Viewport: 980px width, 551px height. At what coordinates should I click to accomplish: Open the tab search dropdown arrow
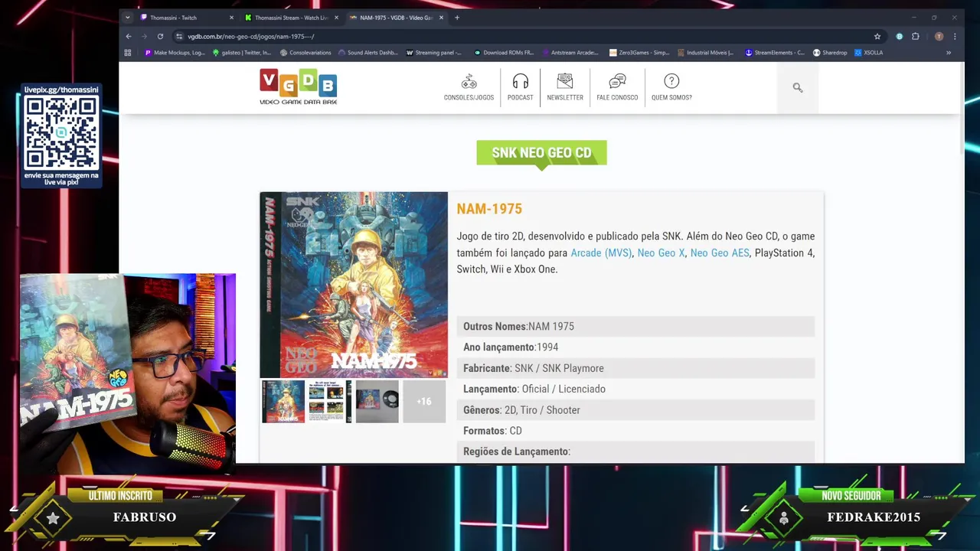click(128, 18)
